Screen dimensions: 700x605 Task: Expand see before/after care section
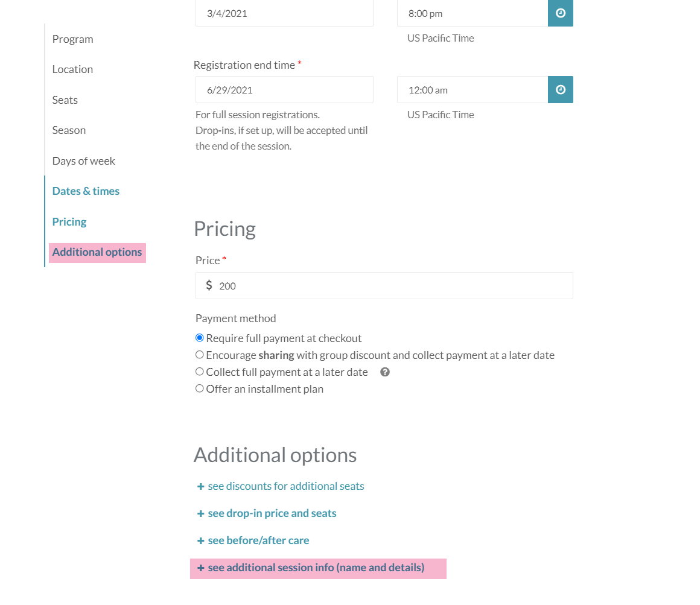[x=258, y=540]
